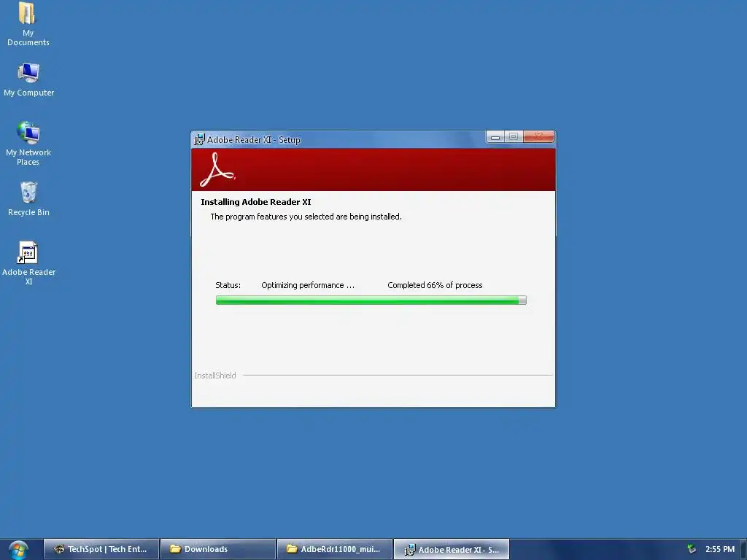Click the 2:55 PM clock
Viewport: 747px width, 560px height.
point(720,549)
